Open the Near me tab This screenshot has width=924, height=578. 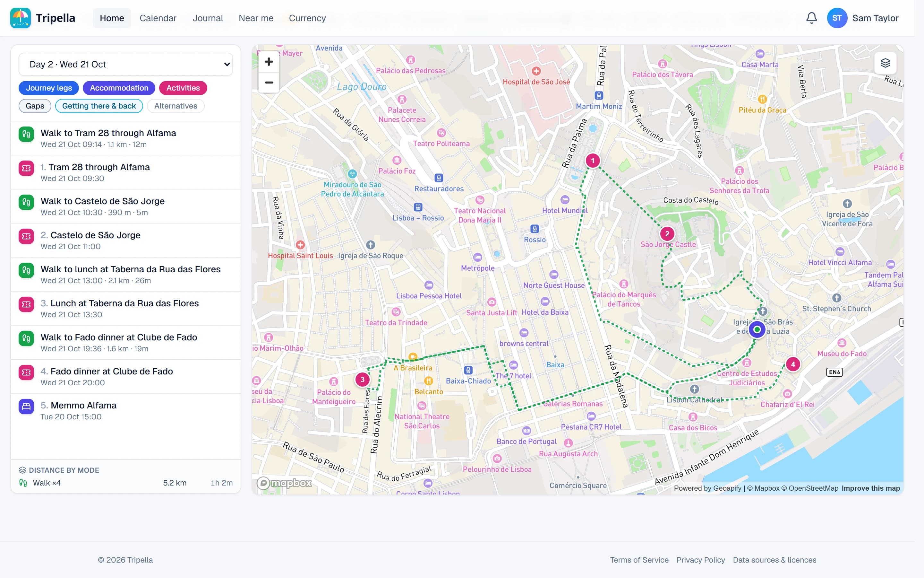(x=256, y=18)
